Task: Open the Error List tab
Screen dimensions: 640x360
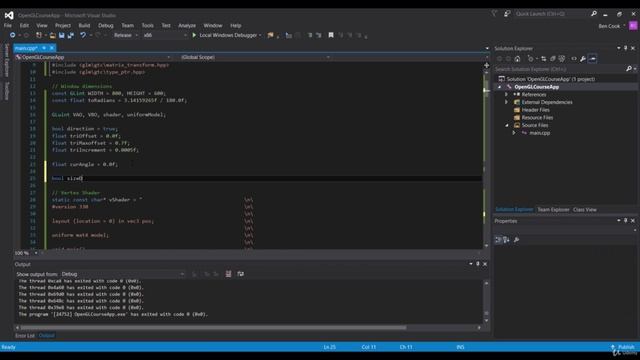Action: [25, 336]
